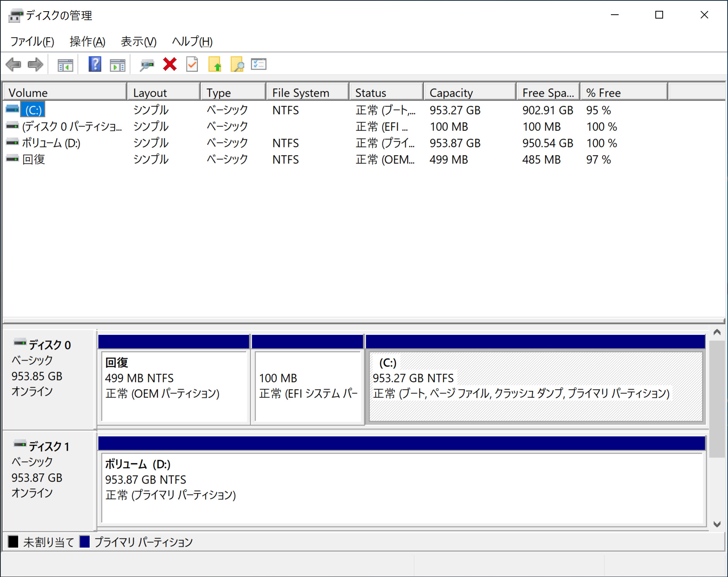
Task: Click the checklist icon at toolbar end
Action: click(258, 64)
